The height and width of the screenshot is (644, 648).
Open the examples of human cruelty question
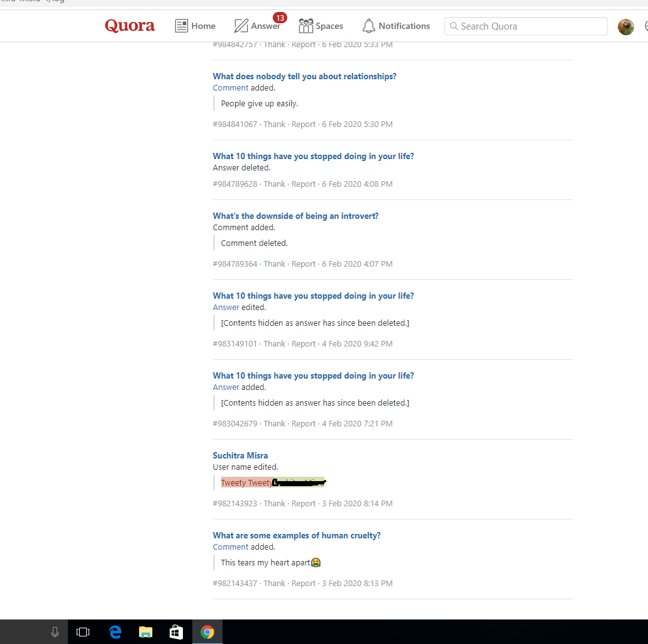tap(296, 535)
